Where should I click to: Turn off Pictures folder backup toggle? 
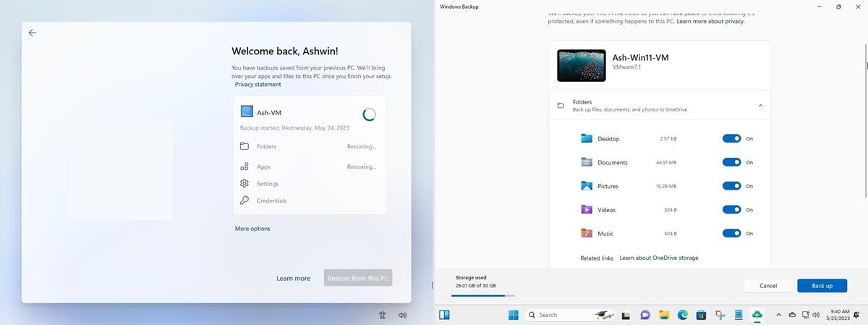[731, 186]
